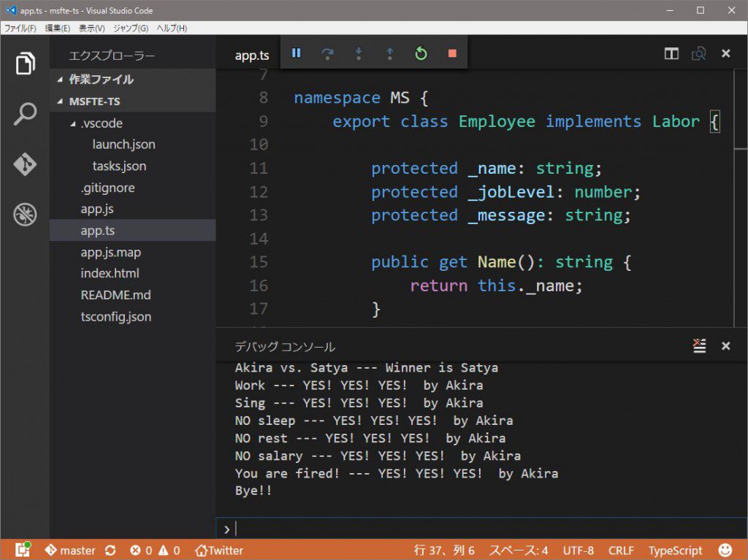Pause the running debug session

[295, 53]
